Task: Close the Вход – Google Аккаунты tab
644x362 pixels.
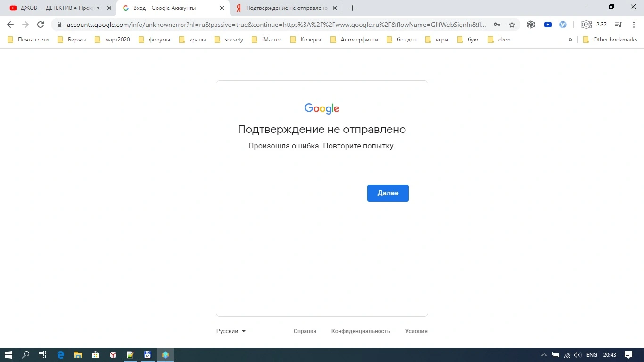Action: coord(223,8)
